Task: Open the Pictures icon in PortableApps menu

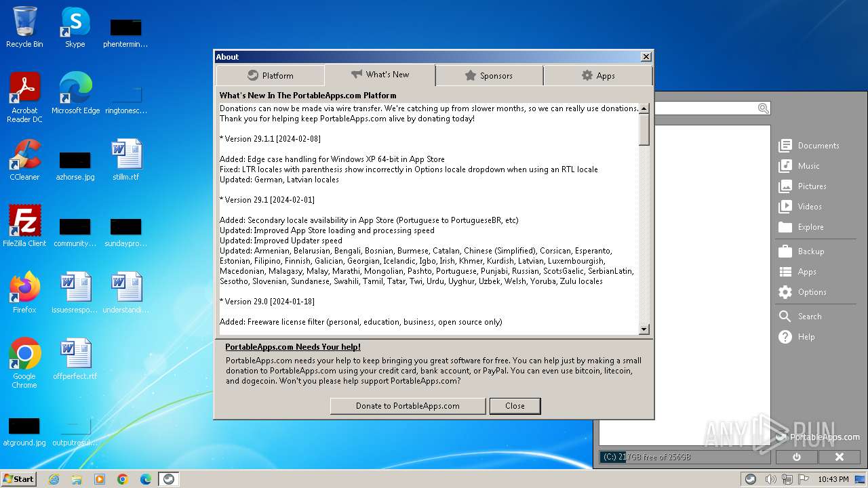Action: tap(785, 186)
